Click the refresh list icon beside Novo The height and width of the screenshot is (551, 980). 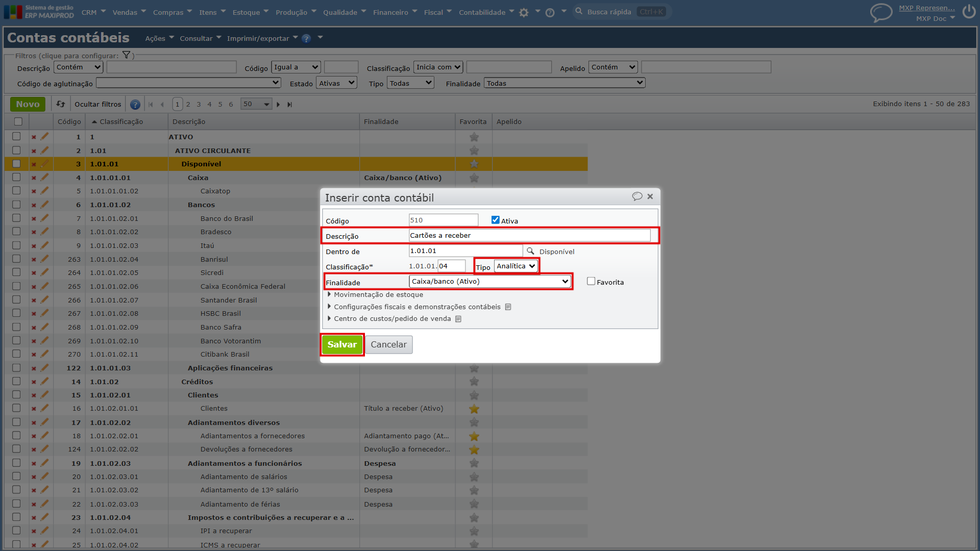pyautogui.click(x=61, y=104)
